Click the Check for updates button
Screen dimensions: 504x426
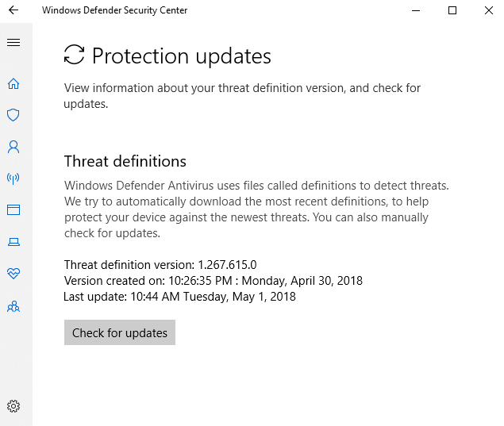(120, 333)
